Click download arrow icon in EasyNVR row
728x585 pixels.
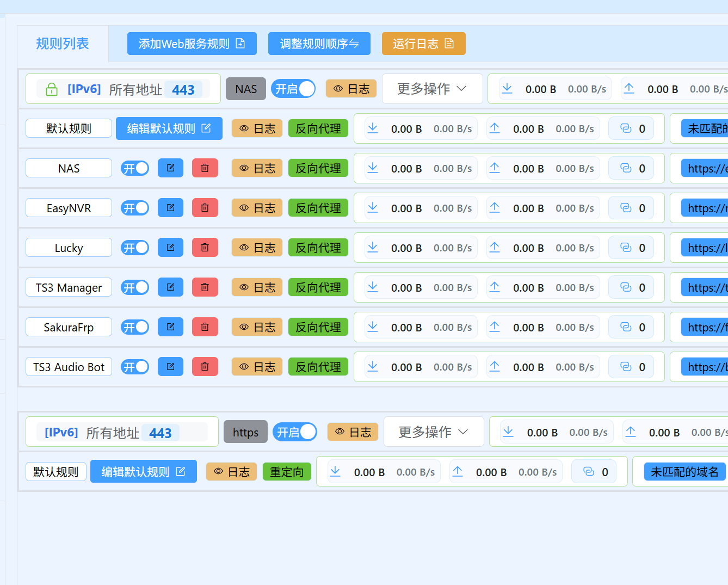(x=373, y=208)
